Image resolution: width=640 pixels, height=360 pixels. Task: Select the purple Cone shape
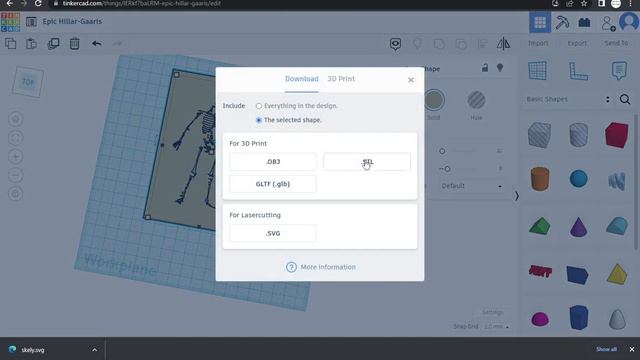point(578,227)
